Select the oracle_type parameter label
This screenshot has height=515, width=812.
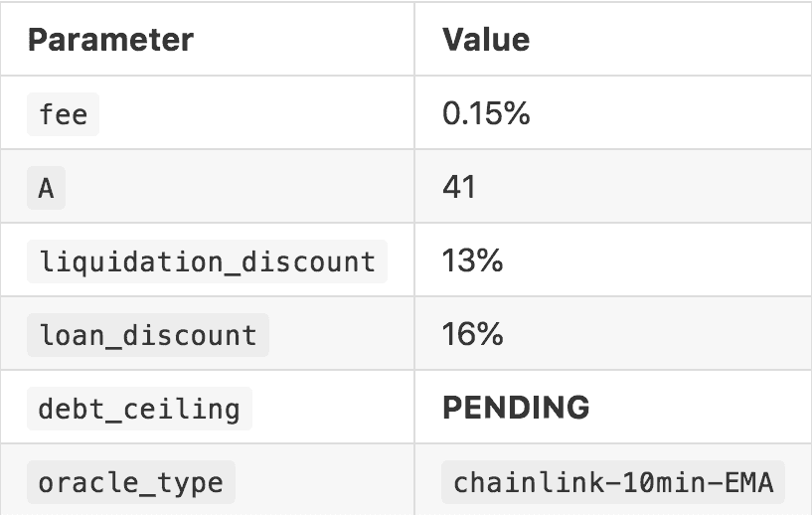pos(130,483)
